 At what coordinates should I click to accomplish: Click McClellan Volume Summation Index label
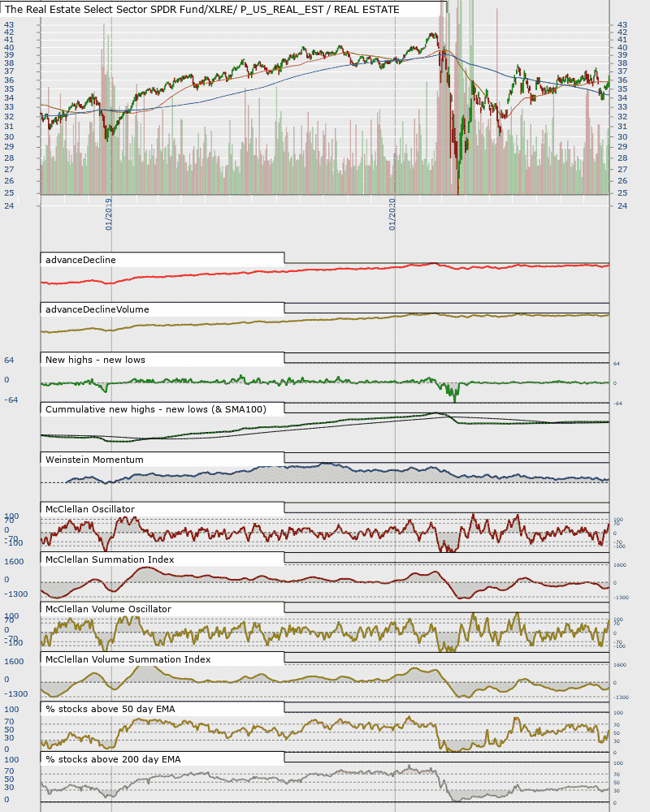[x=128, y=659]
